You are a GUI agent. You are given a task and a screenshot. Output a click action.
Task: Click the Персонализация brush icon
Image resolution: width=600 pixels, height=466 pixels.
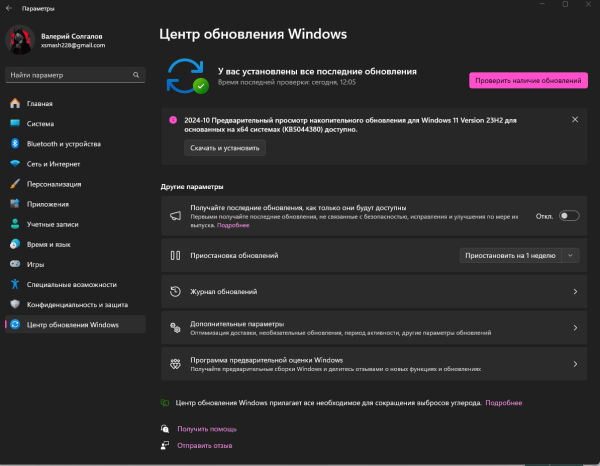pos(15,184)
